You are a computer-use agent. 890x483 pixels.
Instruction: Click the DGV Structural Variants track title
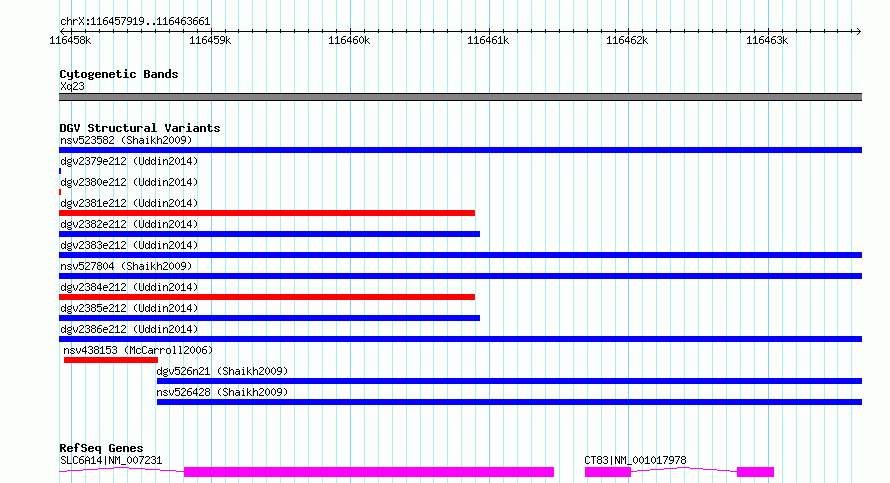click(x=140, y=128)
